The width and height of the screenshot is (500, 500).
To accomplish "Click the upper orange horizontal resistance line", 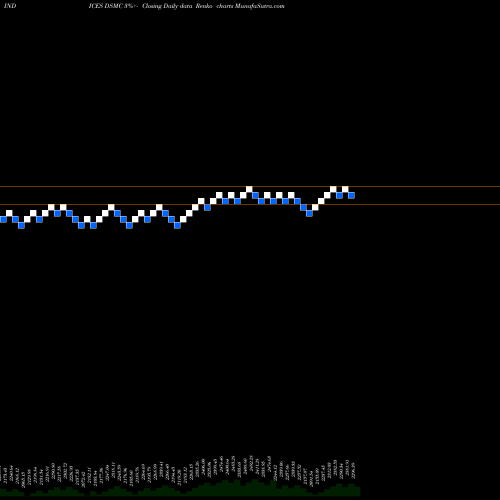I will click(x=250, y=186).
